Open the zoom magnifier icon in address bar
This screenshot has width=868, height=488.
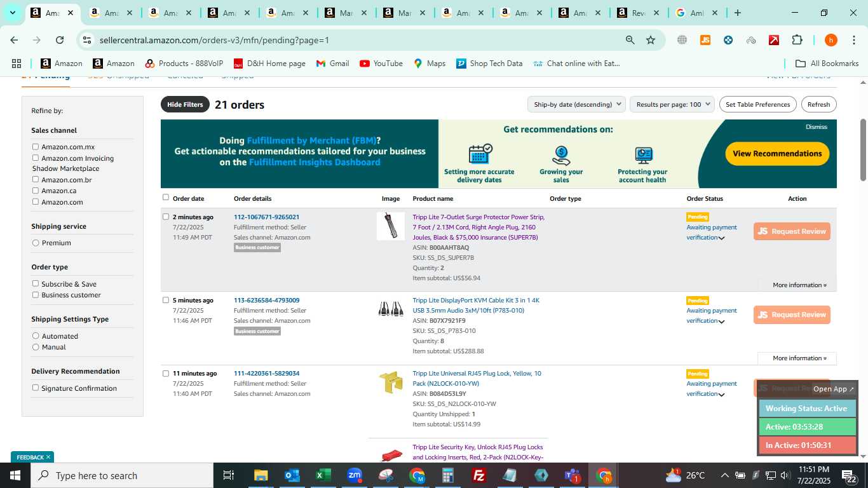click(x=630, y=40)
